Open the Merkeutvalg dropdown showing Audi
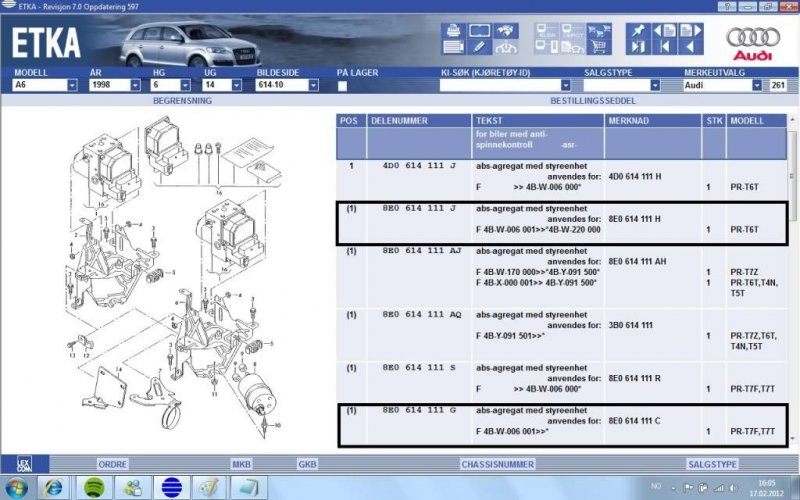 [x=755, y=86]
